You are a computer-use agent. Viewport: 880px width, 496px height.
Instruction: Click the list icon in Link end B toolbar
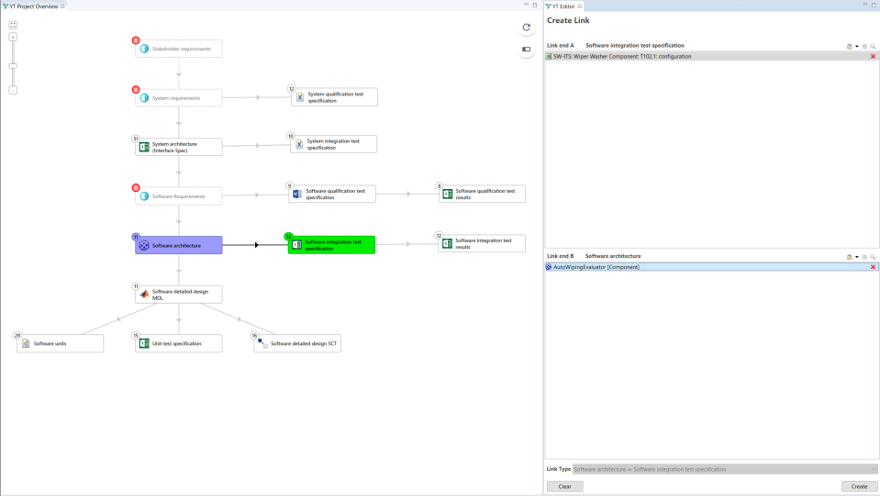(x=865, y=257)
